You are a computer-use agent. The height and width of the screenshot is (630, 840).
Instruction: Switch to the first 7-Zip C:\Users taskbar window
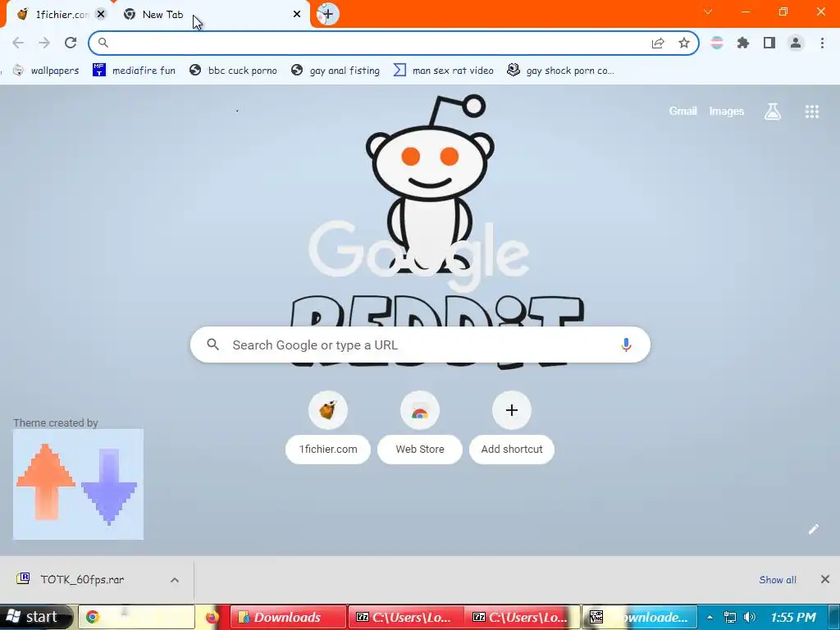405,617
